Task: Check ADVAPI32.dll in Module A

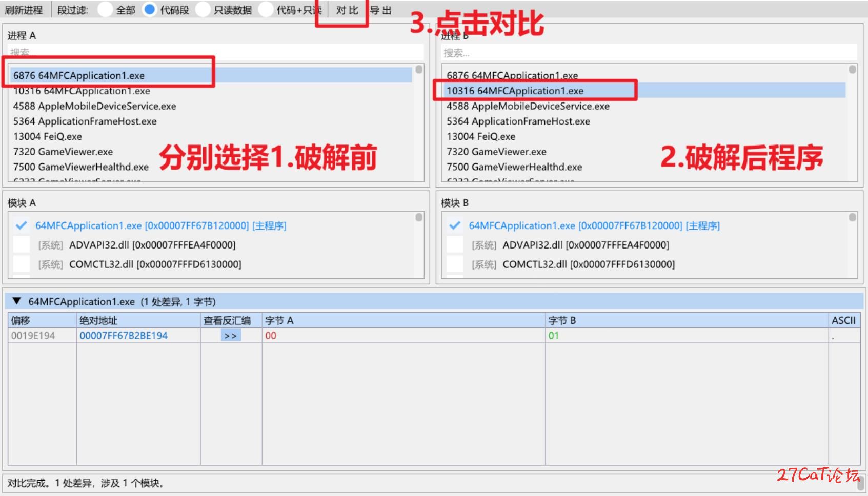Action: (22, 245)
